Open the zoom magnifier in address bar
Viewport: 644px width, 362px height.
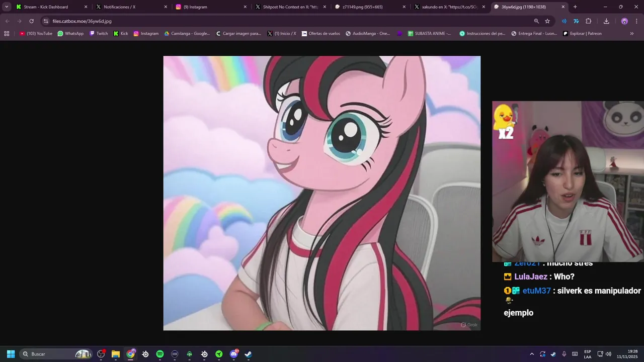tap(536, 21)
